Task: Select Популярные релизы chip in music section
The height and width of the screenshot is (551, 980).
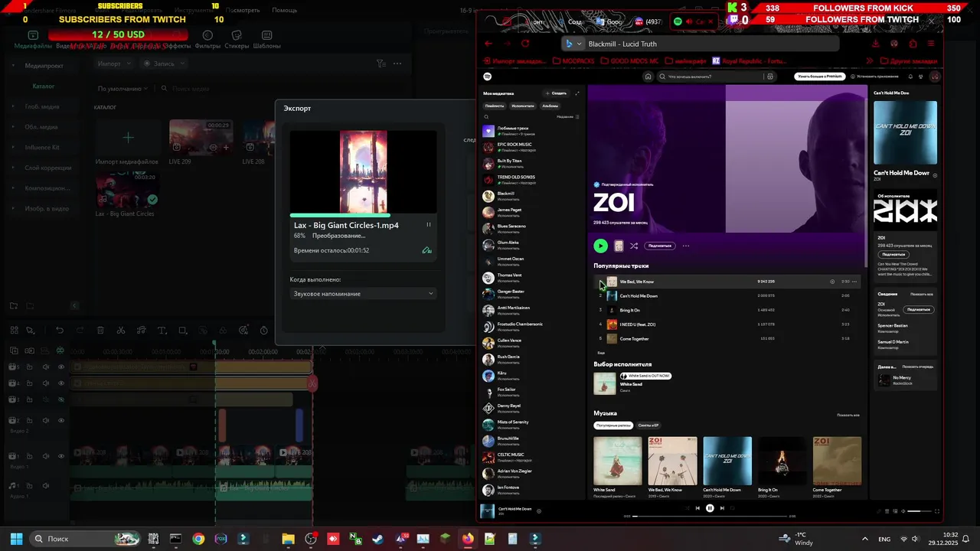Action: coord(613,425)
